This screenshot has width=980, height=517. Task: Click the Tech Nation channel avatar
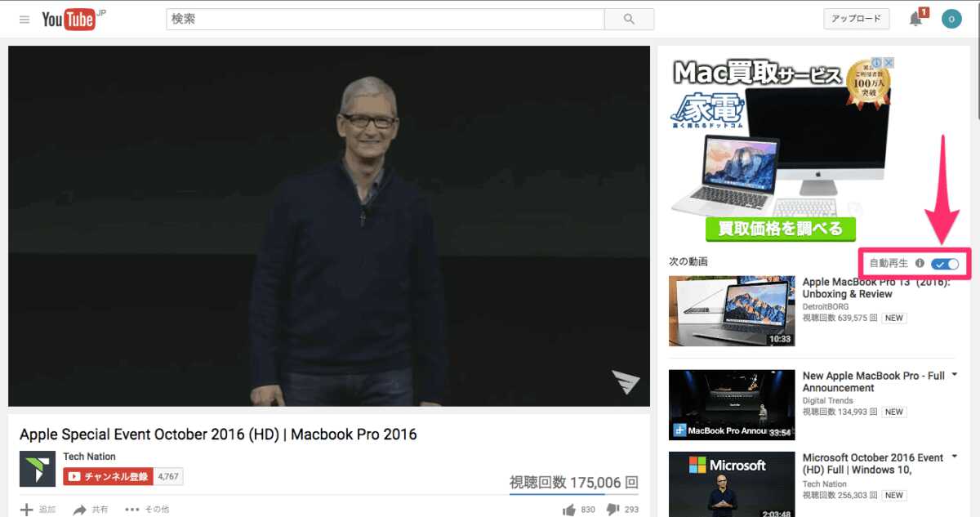(38, 468)
